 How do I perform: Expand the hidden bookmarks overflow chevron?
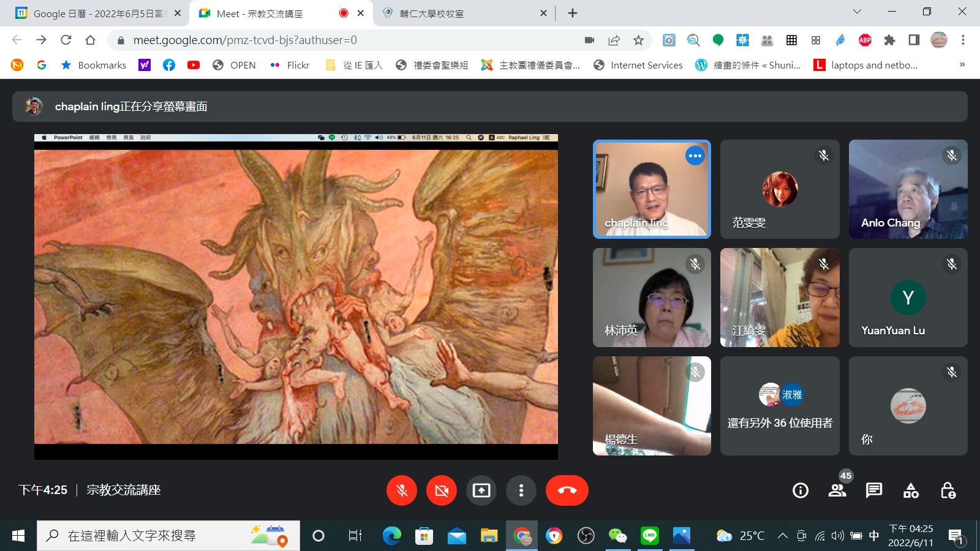[x=962, y=65]
